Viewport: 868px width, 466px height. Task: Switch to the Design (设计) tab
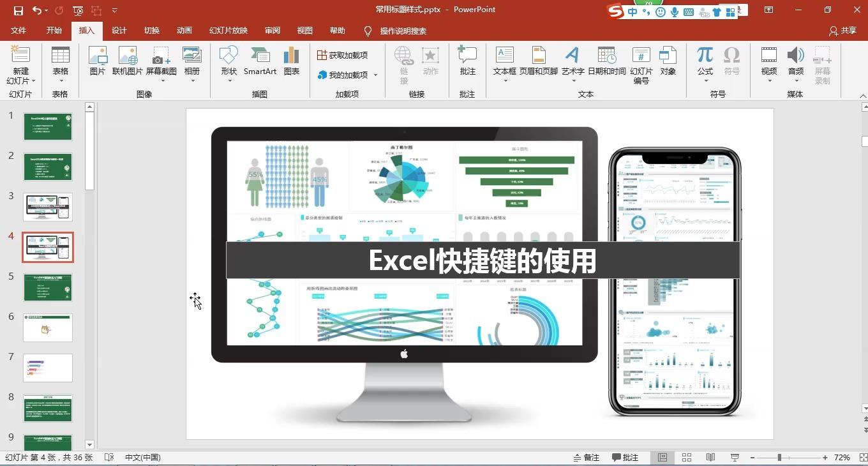tap(119, 31)
